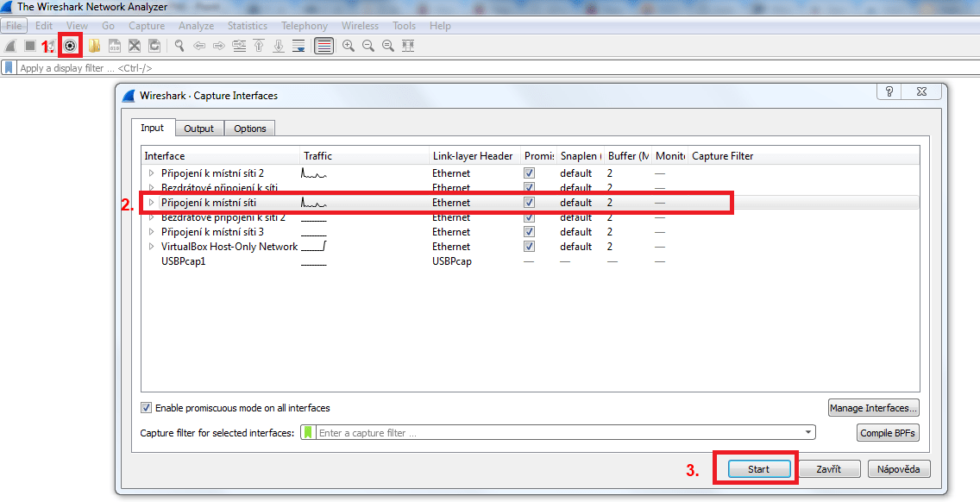Zoom out with the minus magnifier icon
This screenshot has height=502, width=980.
point(368,46)
